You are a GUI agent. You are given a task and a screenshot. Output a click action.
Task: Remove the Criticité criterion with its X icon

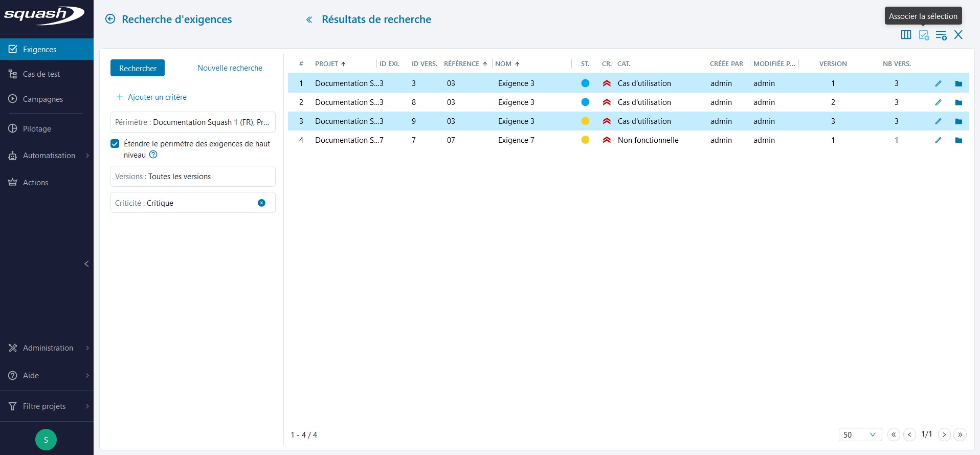(x=261, y=203)
